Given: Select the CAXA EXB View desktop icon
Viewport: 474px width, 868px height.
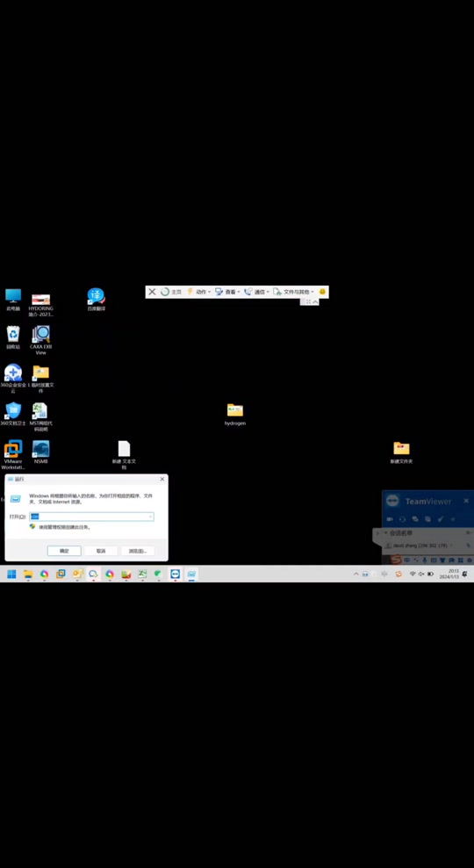Looking at the screenshot, I should pyautogui.click(x=41, y=340).
